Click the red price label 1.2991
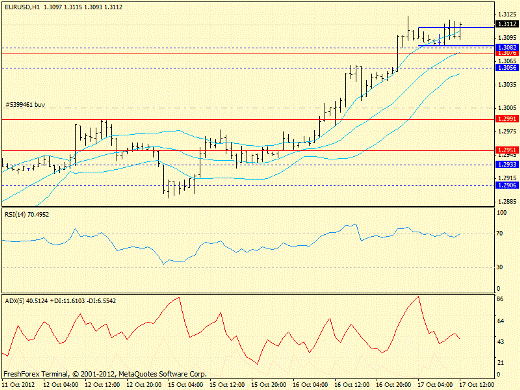The image size is (520, 390). pos(507,119)
